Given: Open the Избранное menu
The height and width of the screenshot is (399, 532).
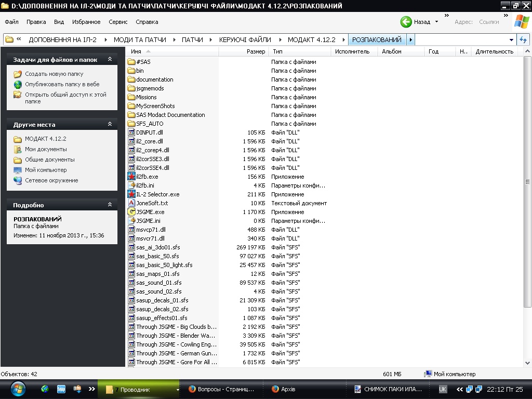Looking at the screenshot, I should (x=86, y=22).
